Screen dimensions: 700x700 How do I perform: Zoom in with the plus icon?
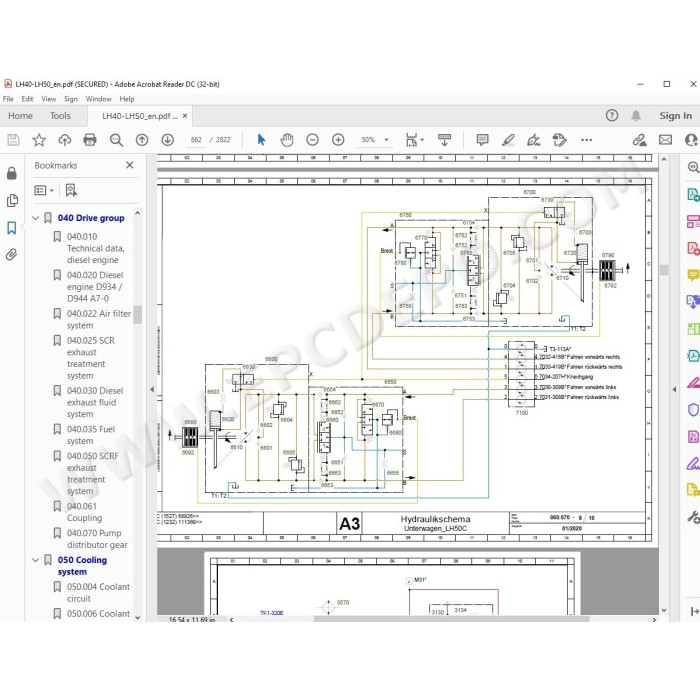pos(338,140)
